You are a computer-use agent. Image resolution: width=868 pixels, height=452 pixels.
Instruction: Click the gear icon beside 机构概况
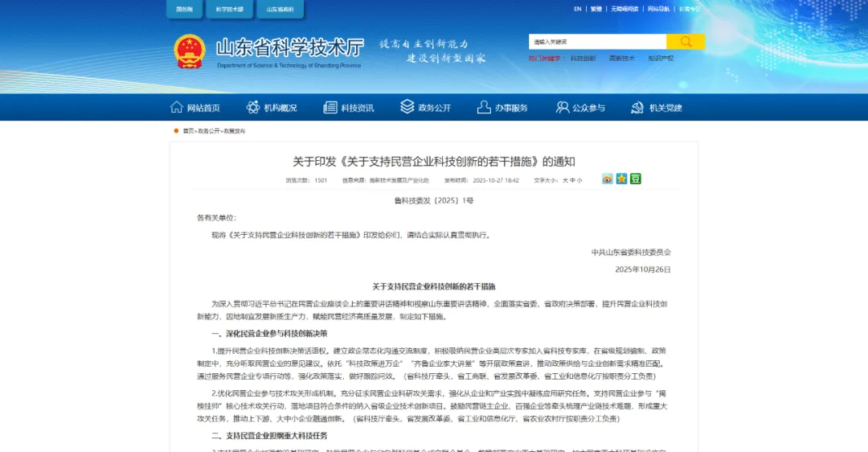pyautogui.click(x=253, y=107)
